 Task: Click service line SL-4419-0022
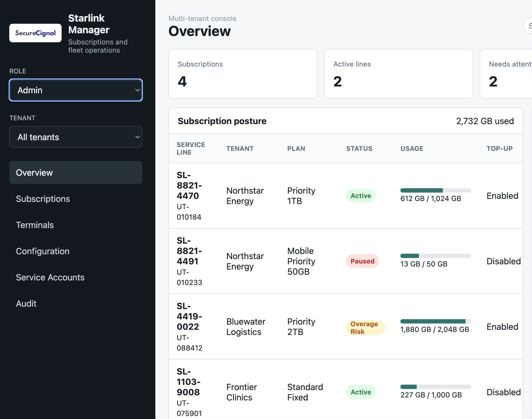189,316
